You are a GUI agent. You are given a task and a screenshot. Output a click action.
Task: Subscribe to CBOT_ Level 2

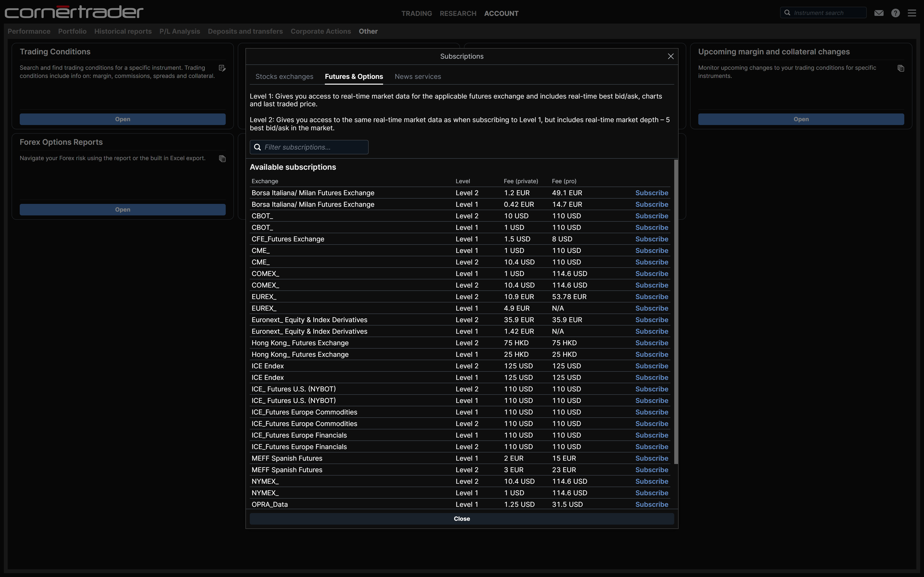coord(651,216)
